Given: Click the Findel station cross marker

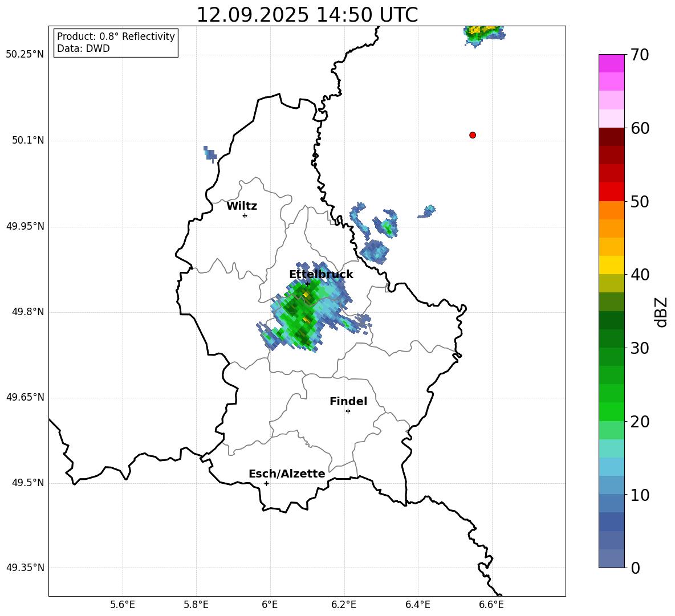Looking at the screenshot, I should coord(348,411).
